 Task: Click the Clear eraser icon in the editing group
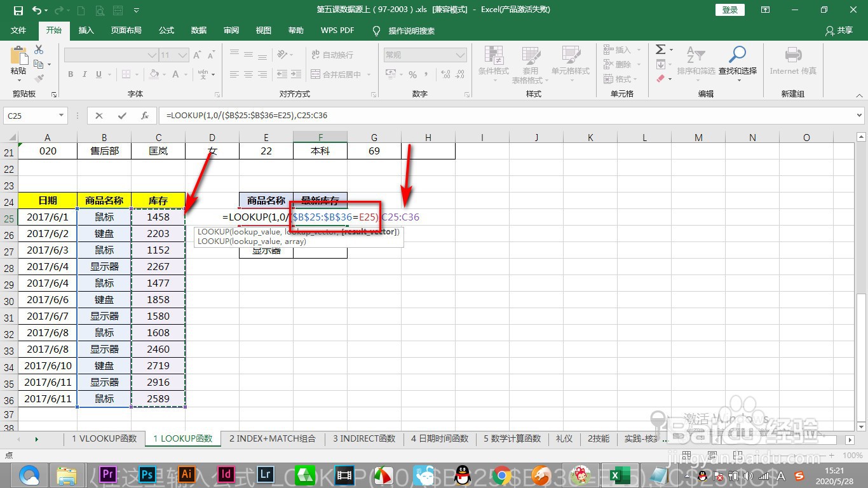(660, 79)
